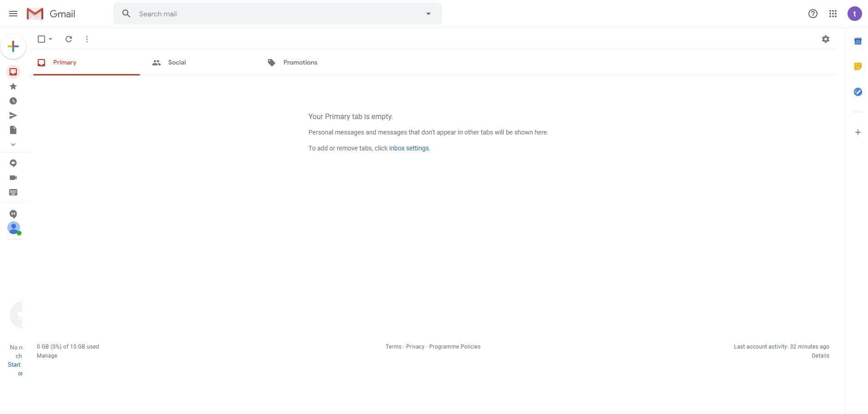
Task: Open the Privacy policy link
Action: 414,346
